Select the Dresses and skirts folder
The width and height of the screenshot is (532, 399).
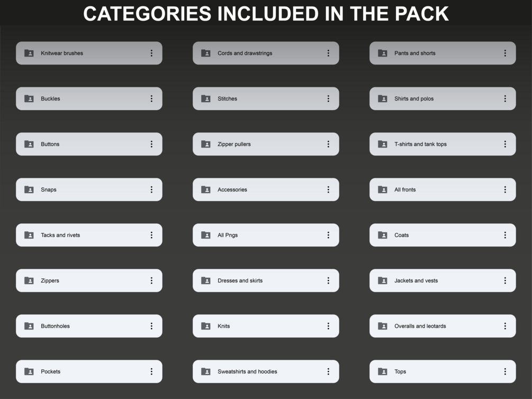pyautogui.click(x=266, y=280)
